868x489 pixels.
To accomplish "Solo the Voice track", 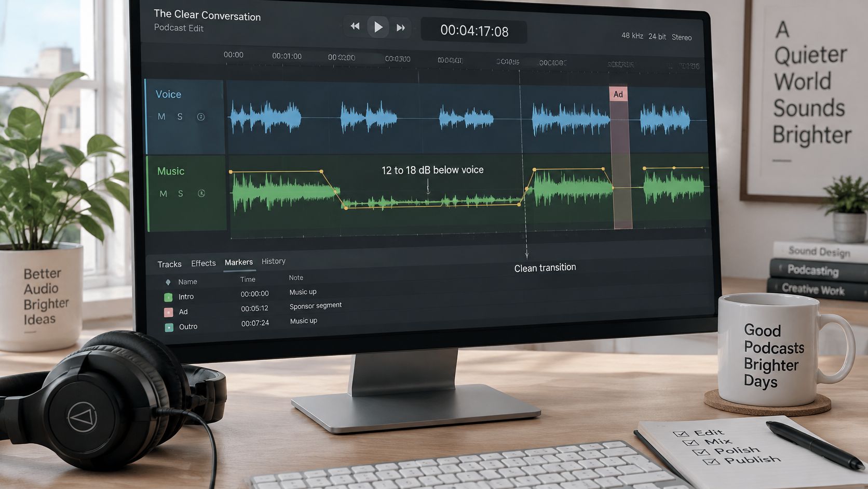I will (180, 116).
